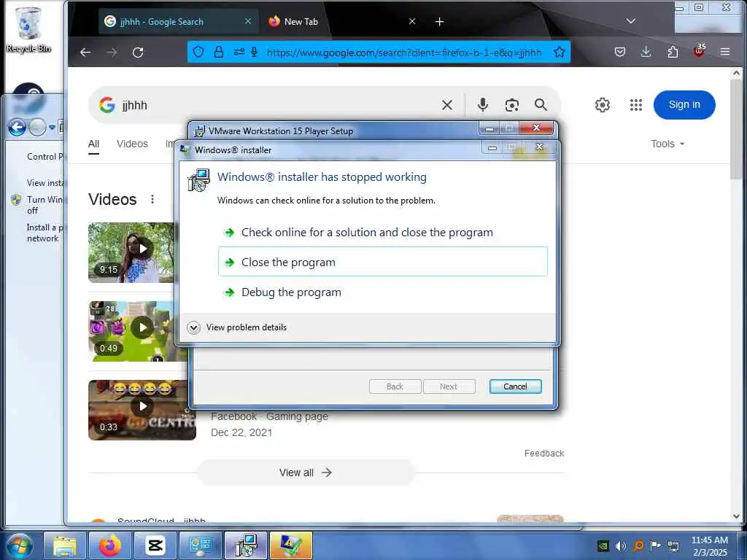
Task: Bookmark this page with the star icon
Action: pyautogui.click(x=560, y=52)
